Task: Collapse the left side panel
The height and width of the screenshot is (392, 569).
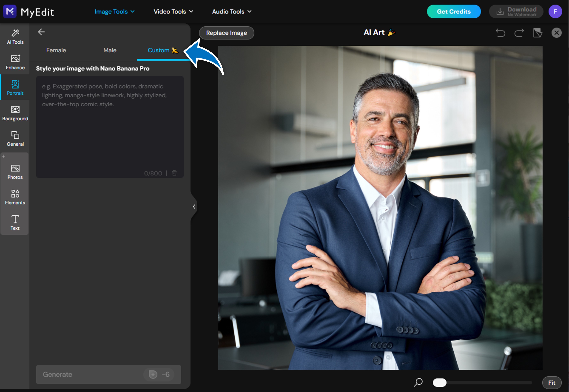Action: (x=194, y=207)
